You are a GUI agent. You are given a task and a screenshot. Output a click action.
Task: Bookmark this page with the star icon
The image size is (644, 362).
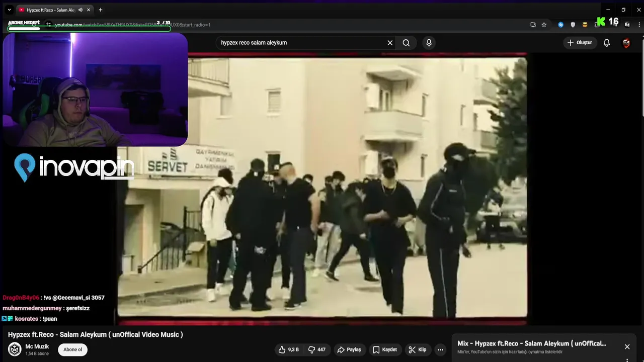[x=544, y=24]
